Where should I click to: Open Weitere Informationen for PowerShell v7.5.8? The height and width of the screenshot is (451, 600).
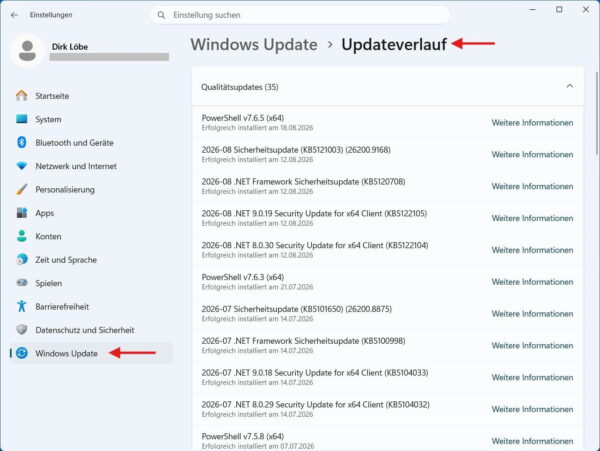[x=532, y=441]
